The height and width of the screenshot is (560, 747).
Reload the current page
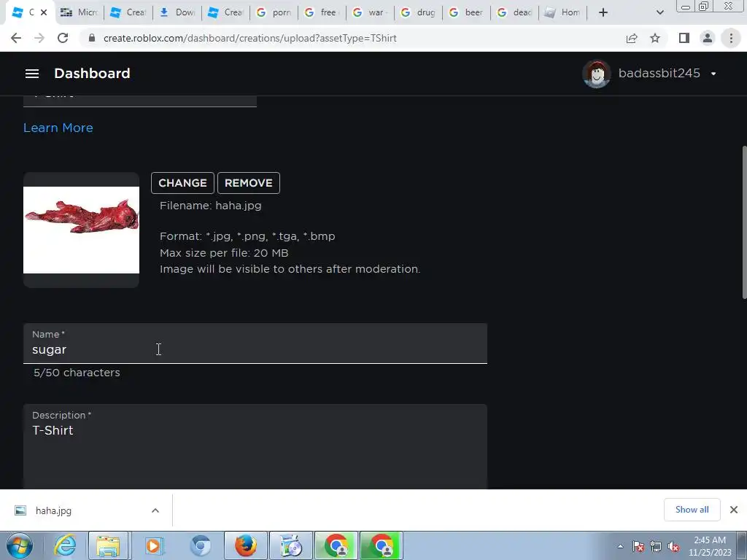(x=63, y=38)
